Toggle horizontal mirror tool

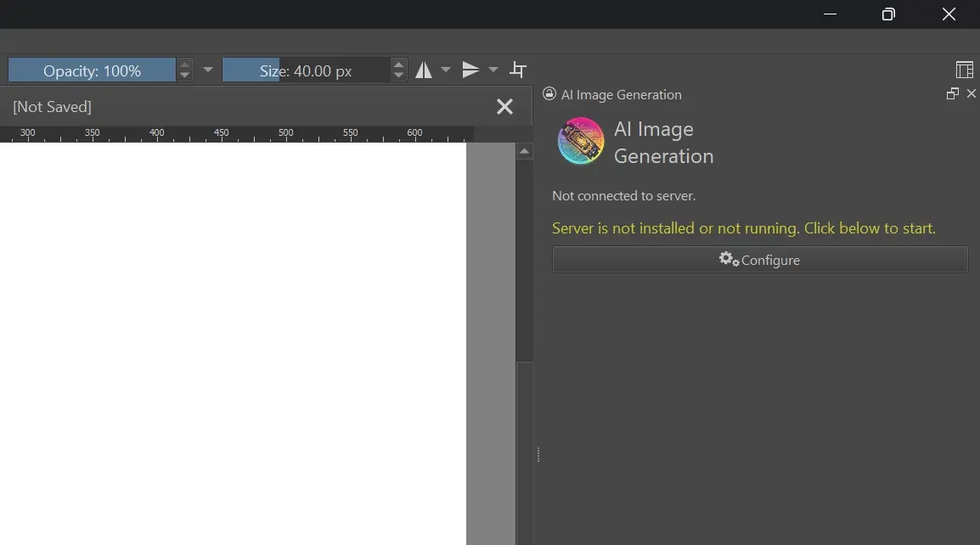[x=424, y=70]
